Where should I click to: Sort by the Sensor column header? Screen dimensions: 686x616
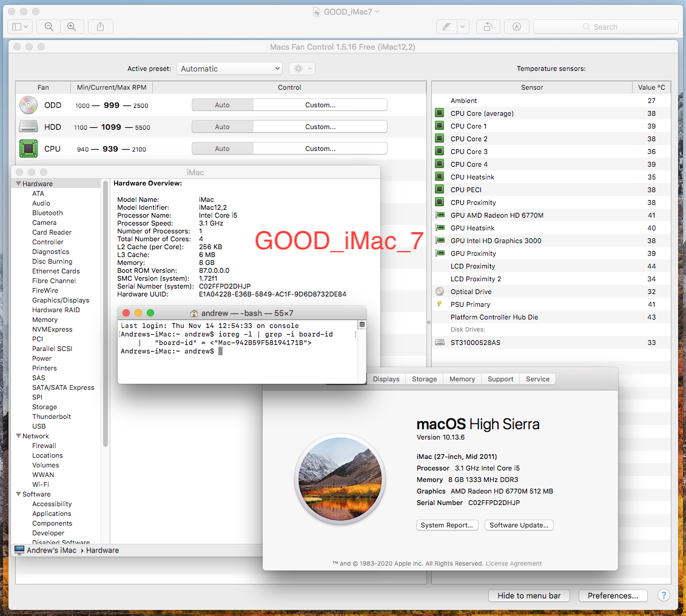tap(532, 87)
